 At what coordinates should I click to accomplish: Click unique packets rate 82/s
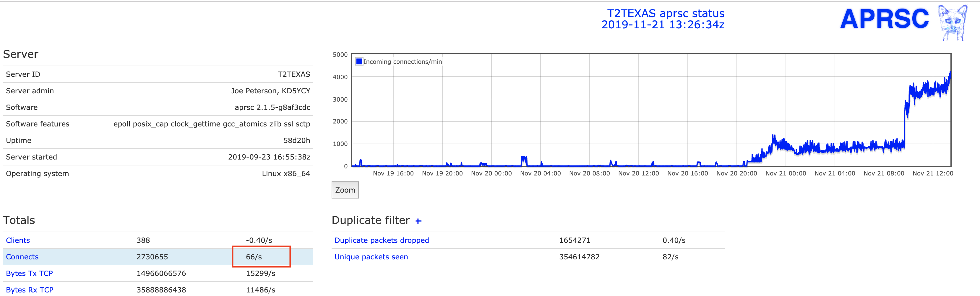pos(670,257)
